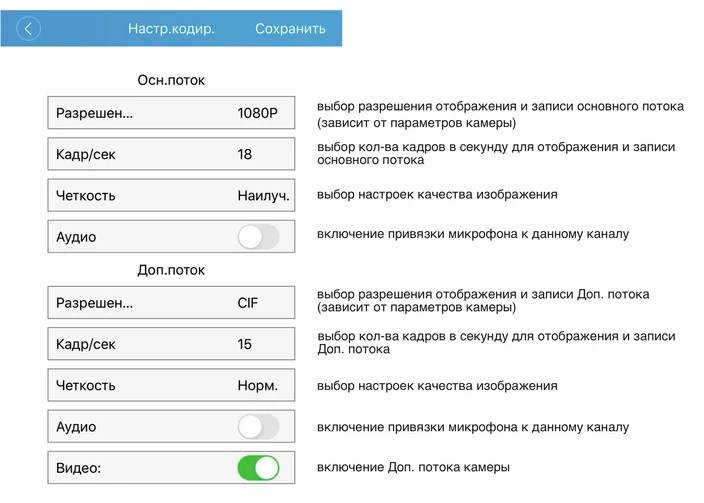Image resolution: width=704 pixels, height=503 pixels.
Task: Select the Доп.поток section heading
Action: (x=171, y=270)
